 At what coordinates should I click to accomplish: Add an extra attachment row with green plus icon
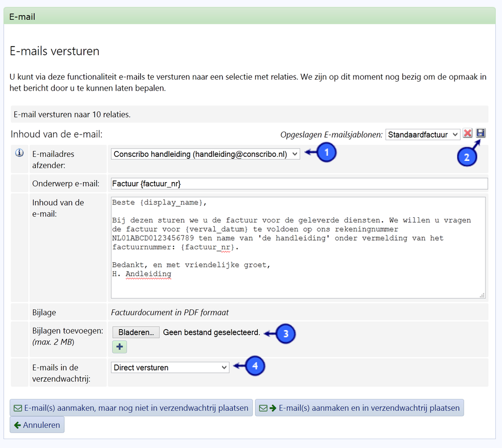119,347
